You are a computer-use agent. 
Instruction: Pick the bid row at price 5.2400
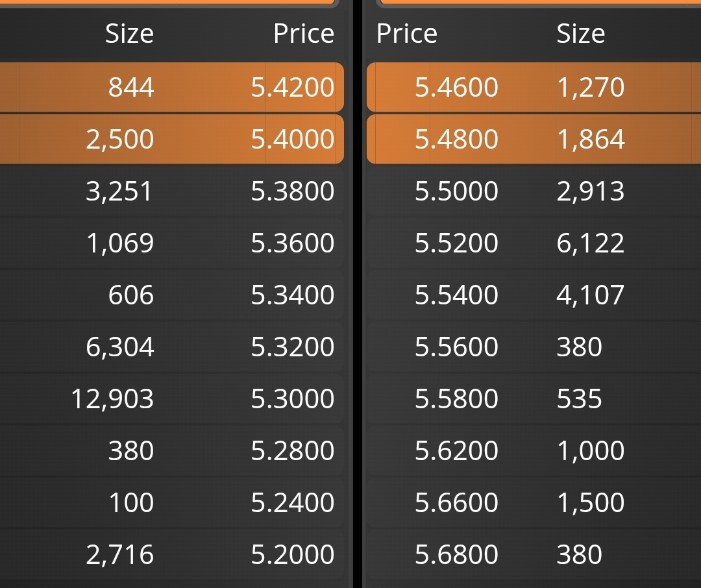coord(171,502)
